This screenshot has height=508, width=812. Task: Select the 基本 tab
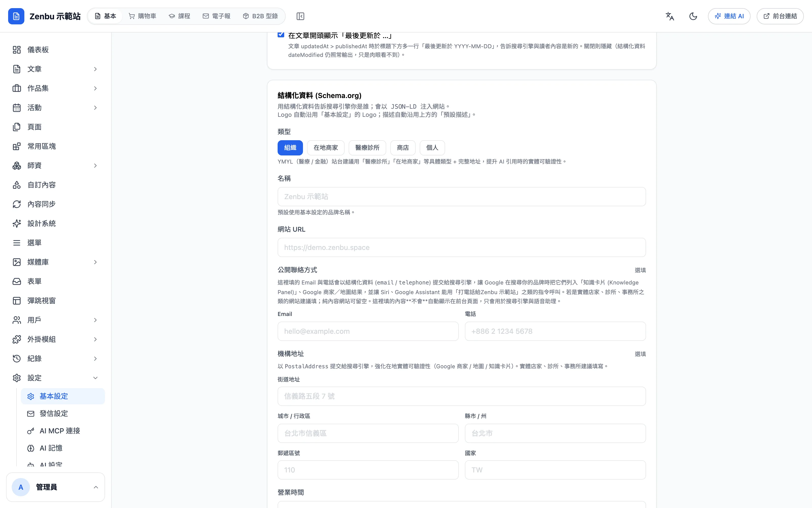tap(105, 16)
